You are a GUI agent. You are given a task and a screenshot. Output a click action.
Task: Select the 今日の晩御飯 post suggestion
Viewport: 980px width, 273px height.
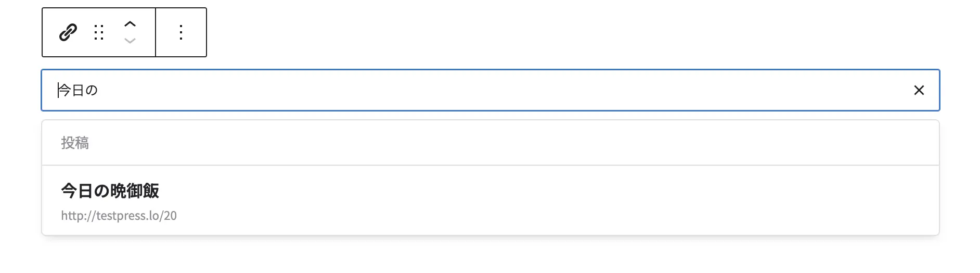pos(491,201)
